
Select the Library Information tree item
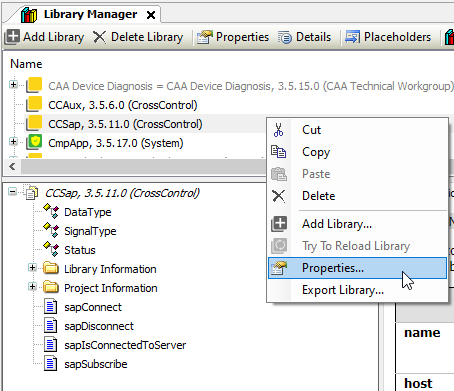[110, 269]
